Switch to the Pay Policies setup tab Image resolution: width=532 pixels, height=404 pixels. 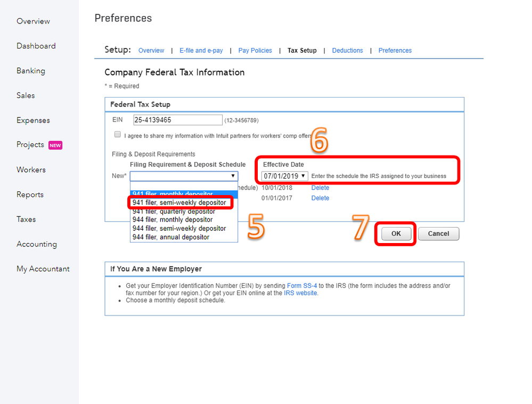click(255, 51)
